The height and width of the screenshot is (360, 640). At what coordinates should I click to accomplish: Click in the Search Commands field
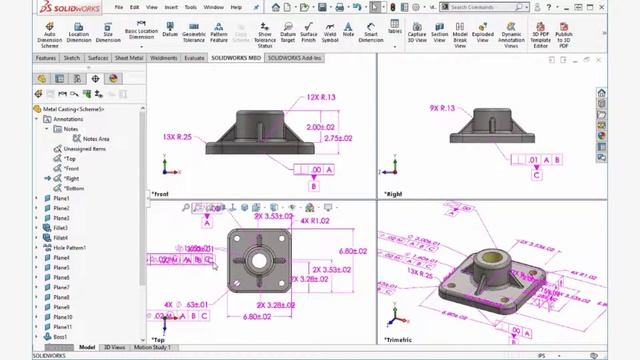pos(482,7)
